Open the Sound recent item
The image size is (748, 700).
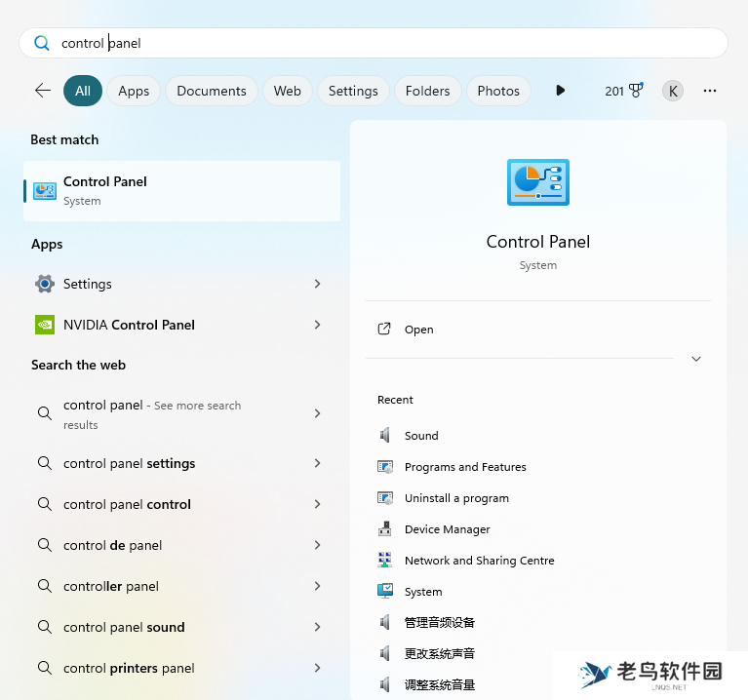tap(421, 436)
